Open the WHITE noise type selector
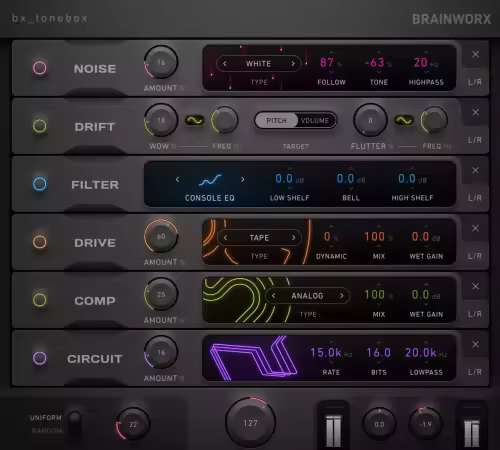Screen dimensions: 500x450 (258, 64)
